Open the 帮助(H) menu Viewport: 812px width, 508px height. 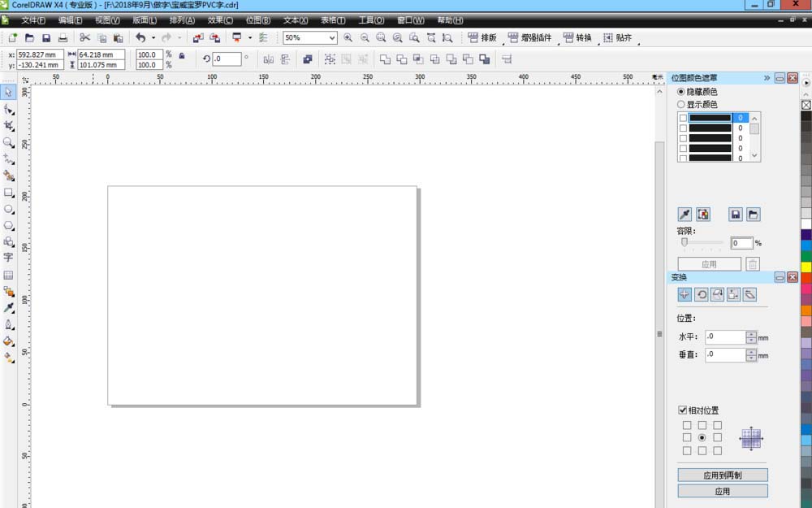tap(450, 20)
